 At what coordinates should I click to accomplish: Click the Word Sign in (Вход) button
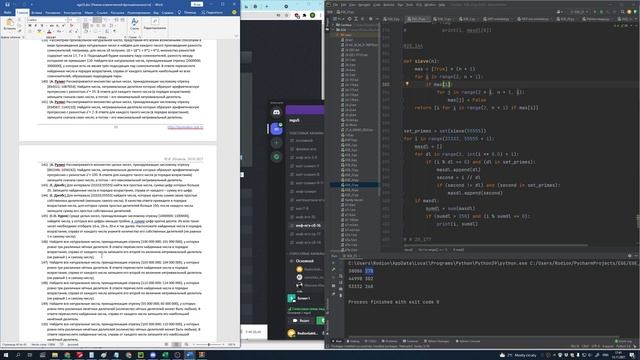(x=197, y=4)
